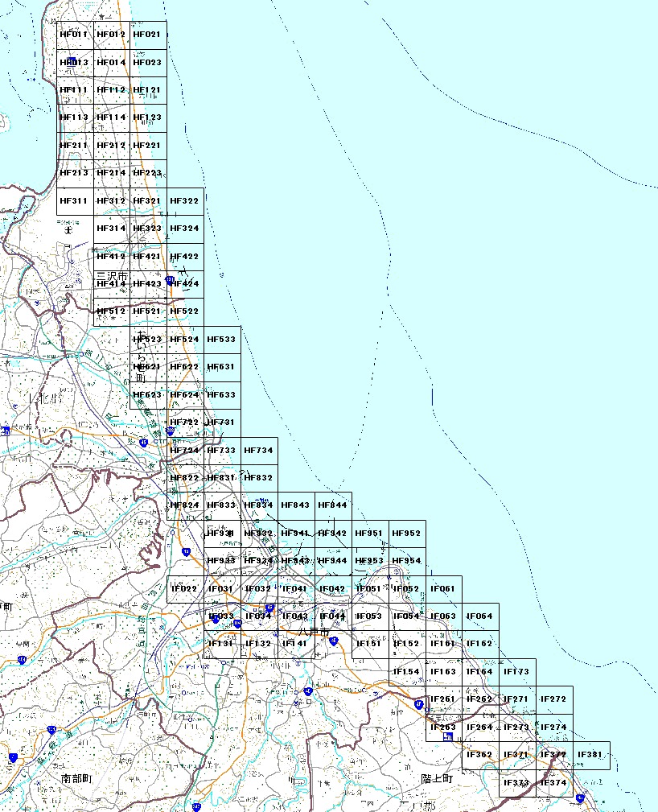Viewport: 658px width, 812px height.
Task: Click the HF011 grid cell
Action: (75, 35)
